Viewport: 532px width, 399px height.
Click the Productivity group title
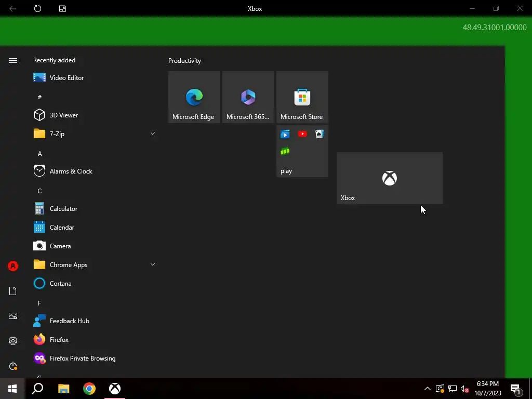tap(184, 61)
